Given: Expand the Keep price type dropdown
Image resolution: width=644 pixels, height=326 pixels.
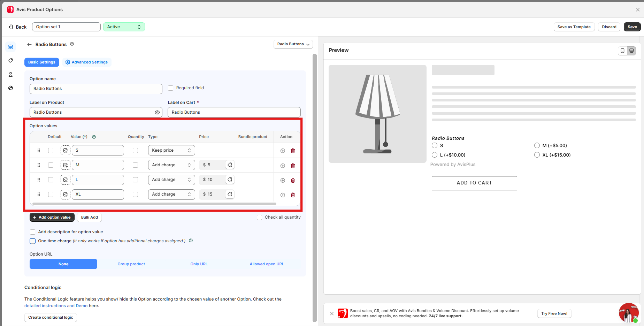Looking at the screenshot, I should (171, 150).
